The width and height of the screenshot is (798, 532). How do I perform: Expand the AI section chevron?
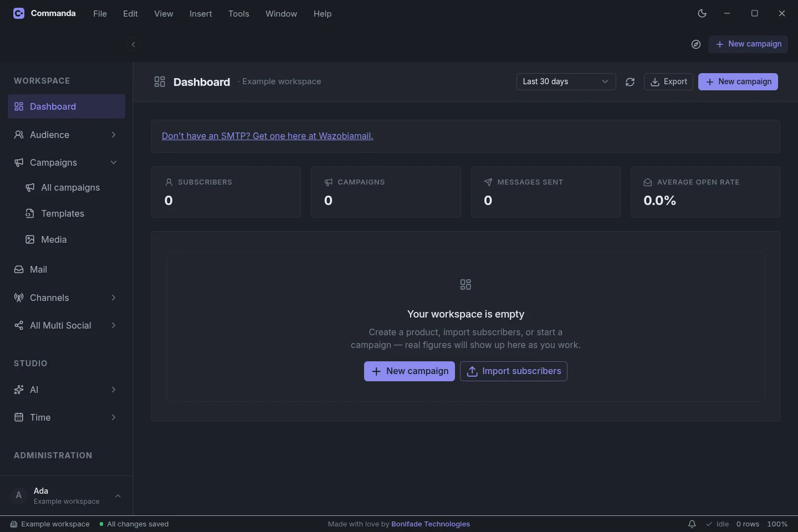pyautogui.click(x=114, y=390)
